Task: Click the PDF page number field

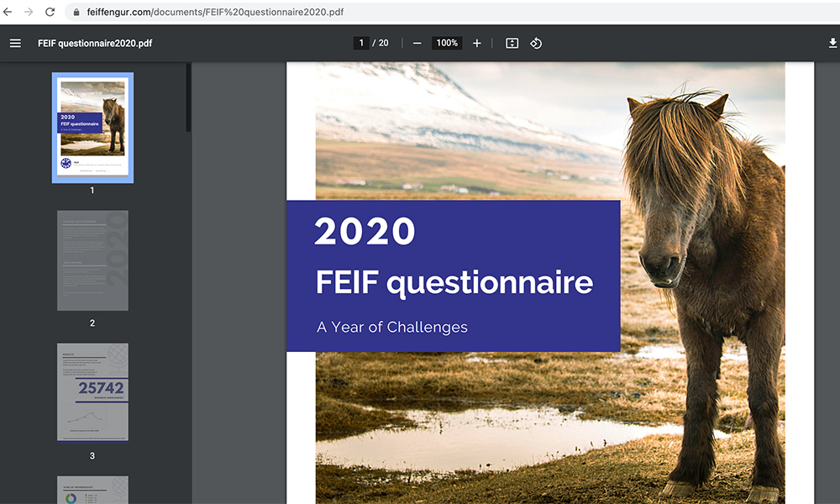Action: tap(361, 43)
